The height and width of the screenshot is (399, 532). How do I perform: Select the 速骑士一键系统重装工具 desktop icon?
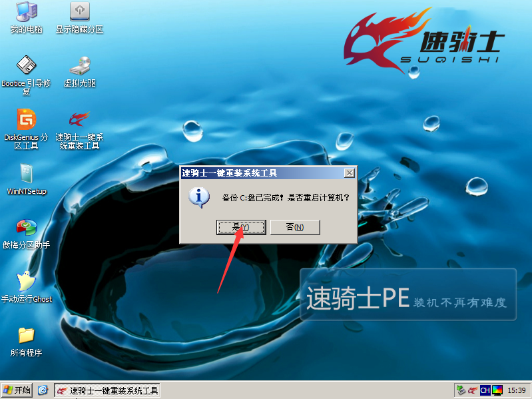pos(79,129)
